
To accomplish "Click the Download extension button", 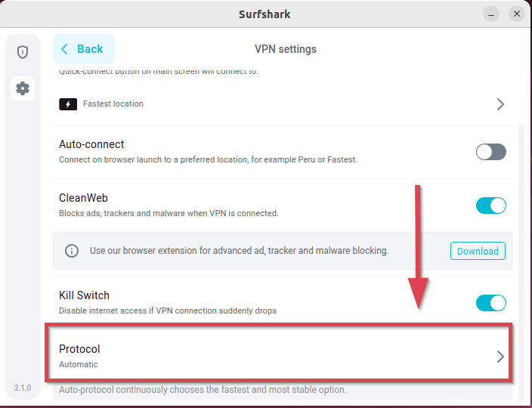I will tap(478, 251).
